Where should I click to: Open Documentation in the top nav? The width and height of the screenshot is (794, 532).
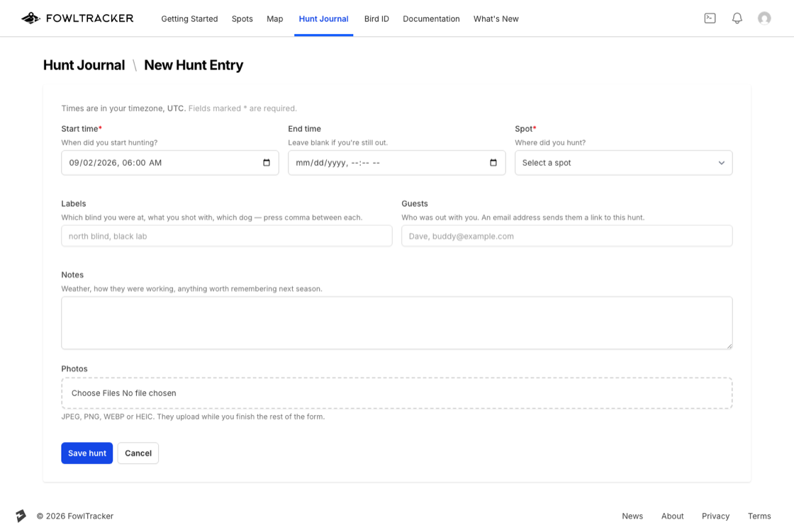click(x=431, y=18)
